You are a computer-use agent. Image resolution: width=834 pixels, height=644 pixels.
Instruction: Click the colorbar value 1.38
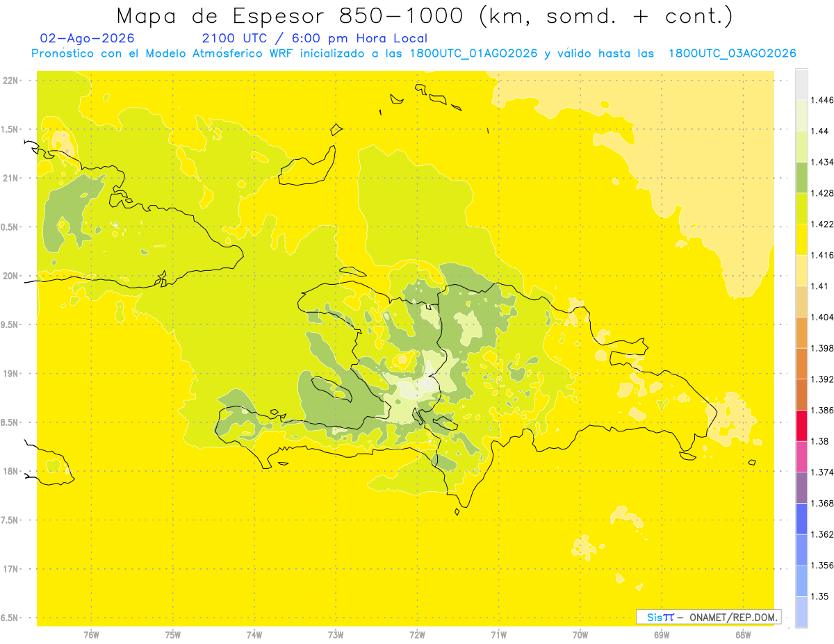pos(820,441)
